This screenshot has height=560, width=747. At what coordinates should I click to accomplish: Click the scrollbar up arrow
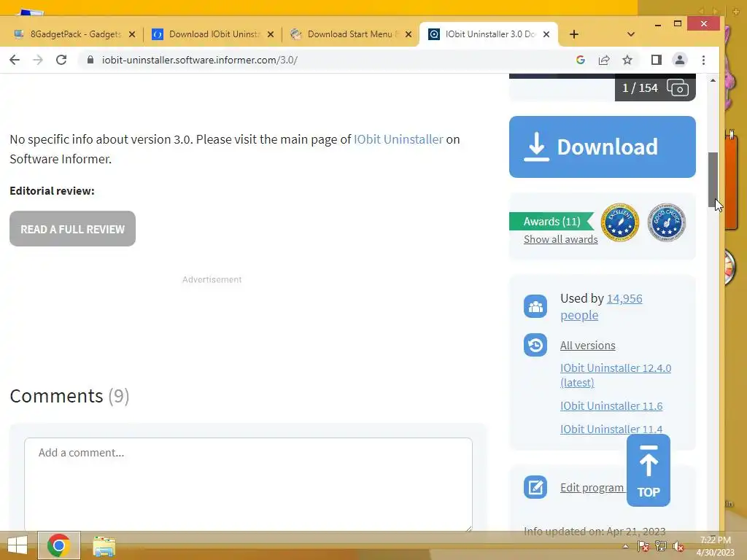(713, 80)
